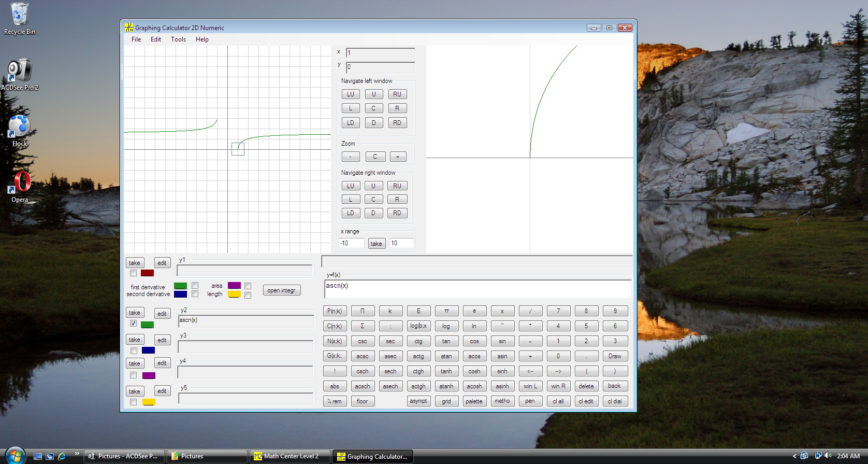Click the grid button
Image resolution: width=868 pixels, height=464 pixels.
point(446,401)
